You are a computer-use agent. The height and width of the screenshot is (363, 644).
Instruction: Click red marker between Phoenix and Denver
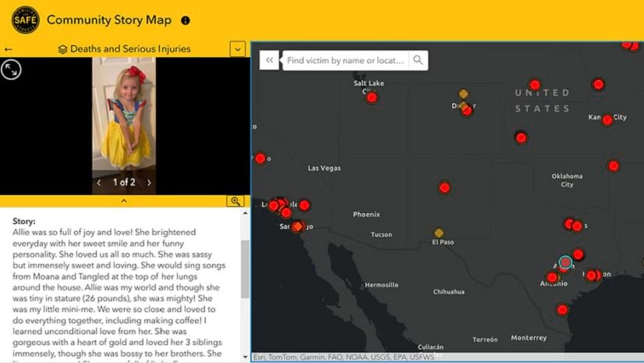444,188
